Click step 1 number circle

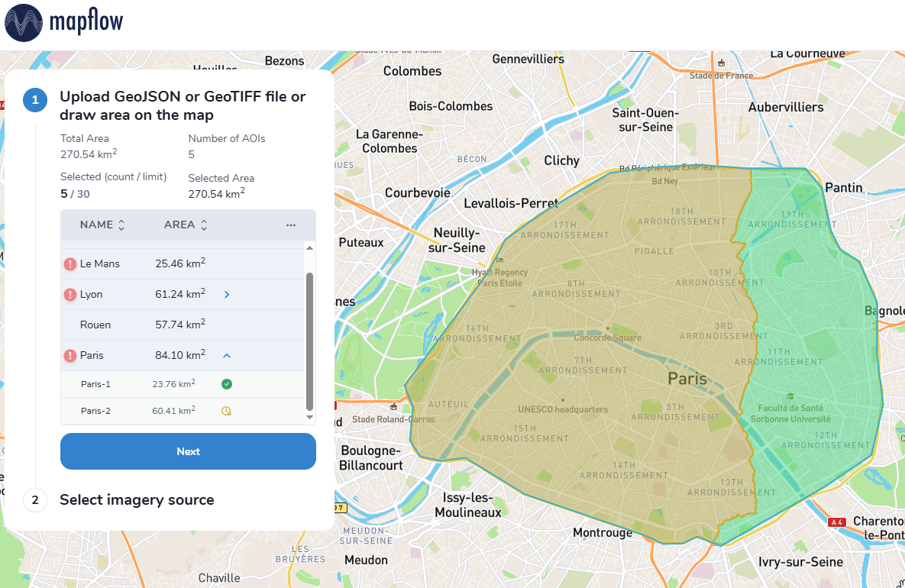tap(35, 100)
